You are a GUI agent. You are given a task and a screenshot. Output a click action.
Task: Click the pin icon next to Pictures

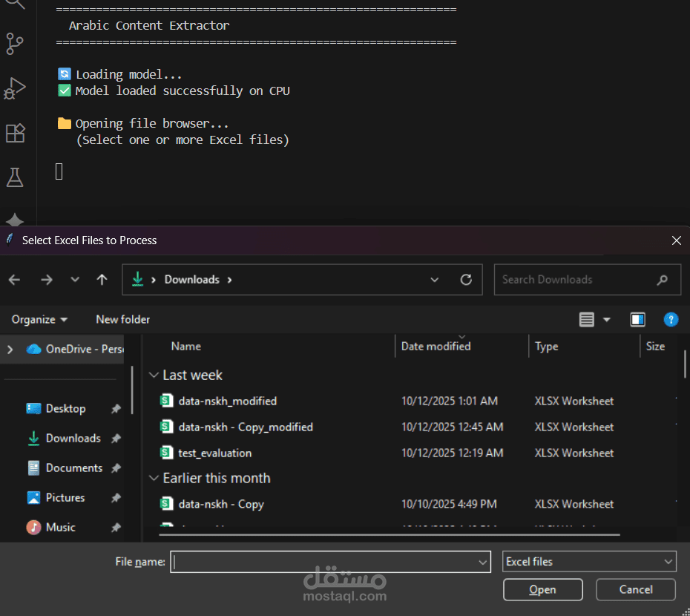coord(116,497)
